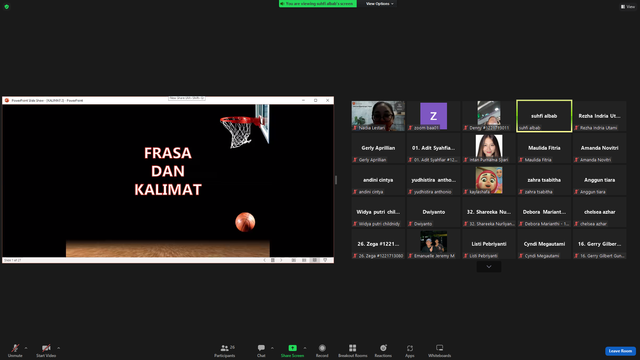
Task: Select 01. Adit Syahfiar's tile
Action: [433, 148]
